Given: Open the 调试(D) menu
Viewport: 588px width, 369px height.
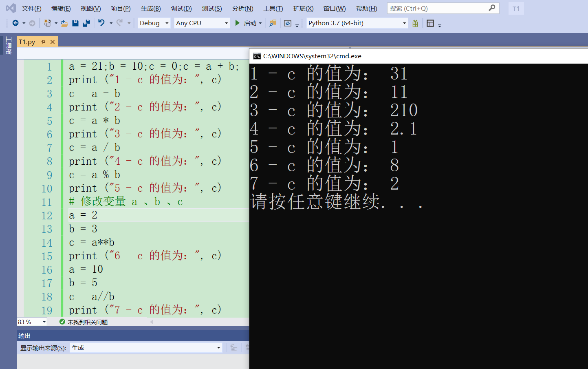Looking at the screenshot, I should point(181,8).
